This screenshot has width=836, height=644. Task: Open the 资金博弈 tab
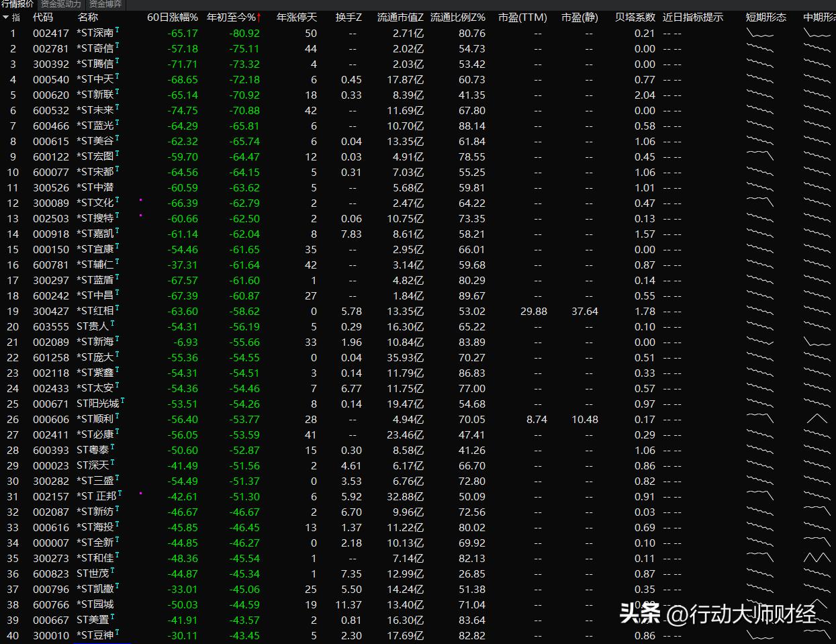[105, 4]
